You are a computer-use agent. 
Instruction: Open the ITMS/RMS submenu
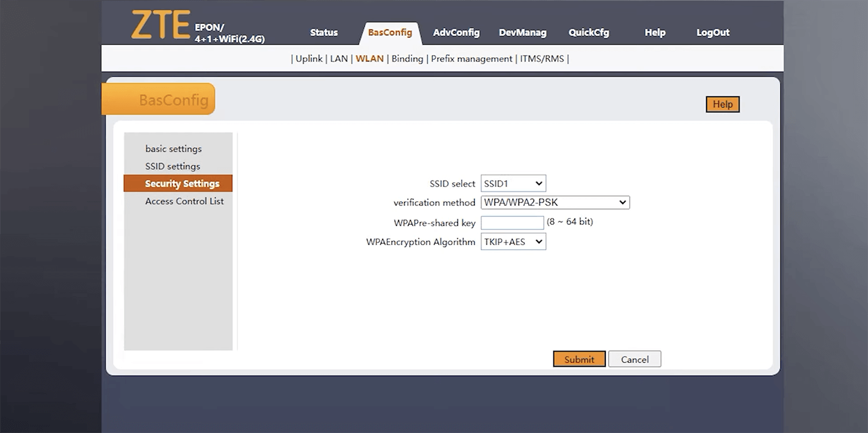tap(542, 58)
